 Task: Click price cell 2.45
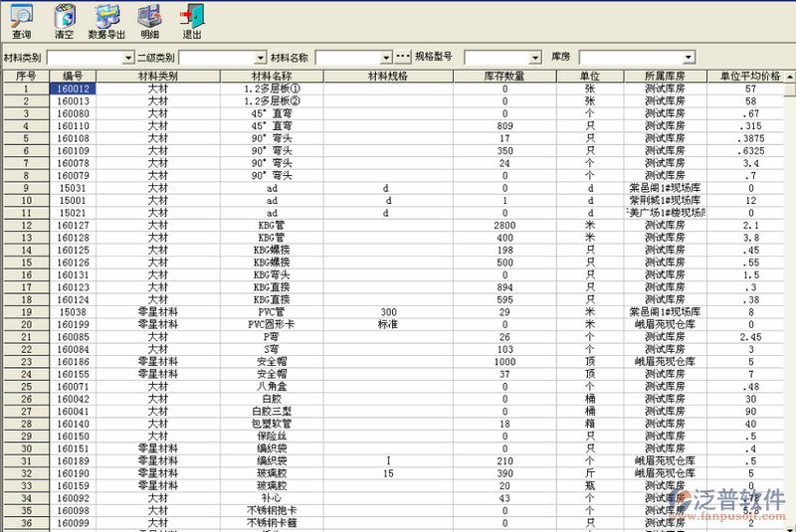[745, 337]
